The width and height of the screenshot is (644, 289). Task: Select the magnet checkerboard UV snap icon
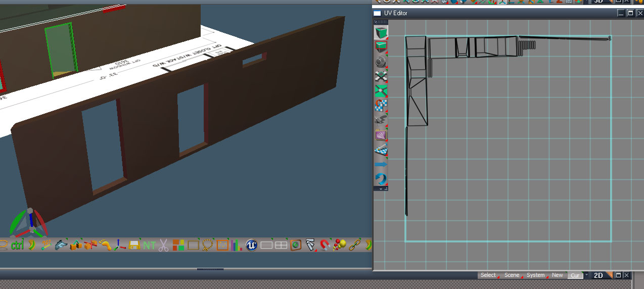point(381,106)
